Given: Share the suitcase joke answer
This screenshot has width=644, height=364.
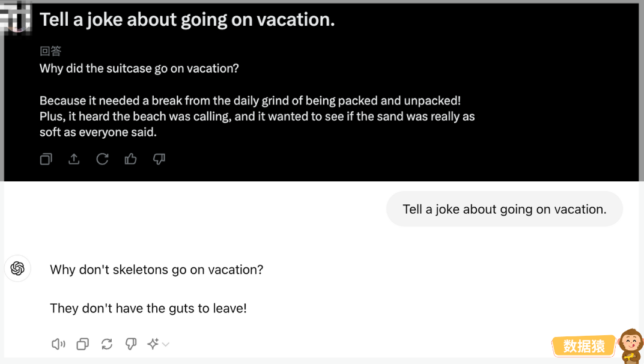Looking at the screenshot, I should (x=74, y=159).
